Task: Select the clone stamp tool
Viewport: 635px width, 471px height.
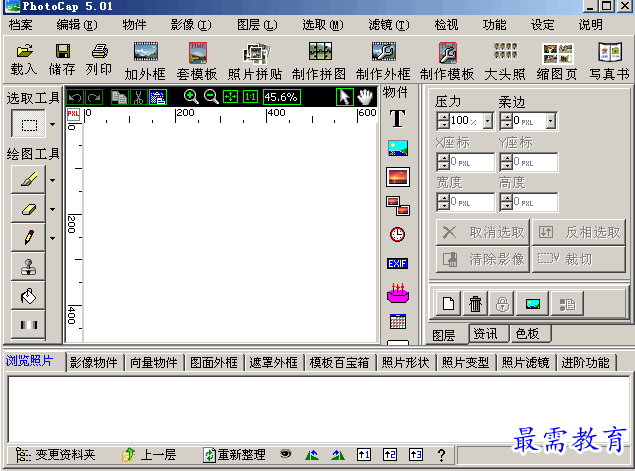Action: point(28,267)
